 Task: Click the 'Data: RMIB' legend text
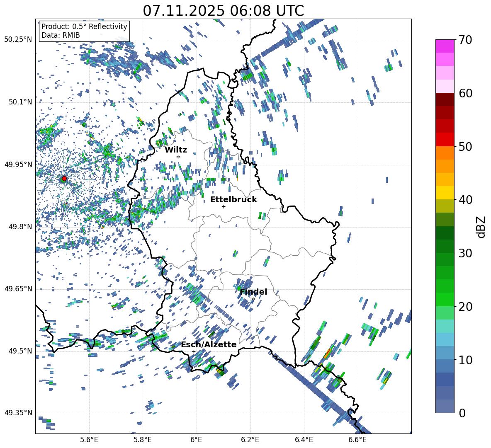[x=61, y=35]
